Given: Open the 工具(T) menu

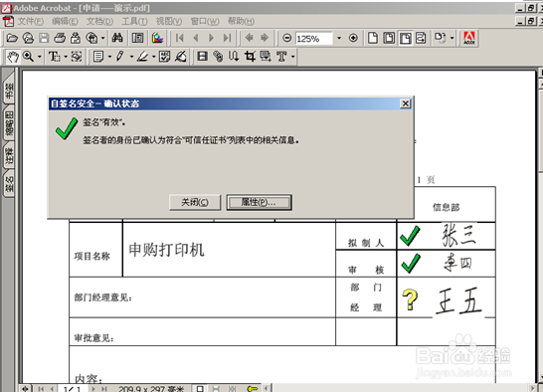Looking at the screenshot, I should (x=134, y=22).
